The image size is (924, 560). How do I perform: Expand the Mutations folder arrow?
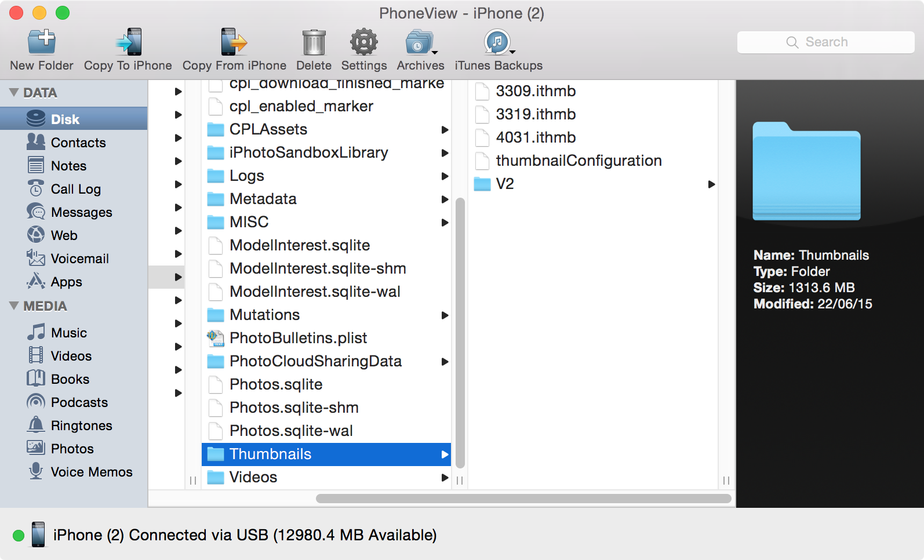[445, 315]
